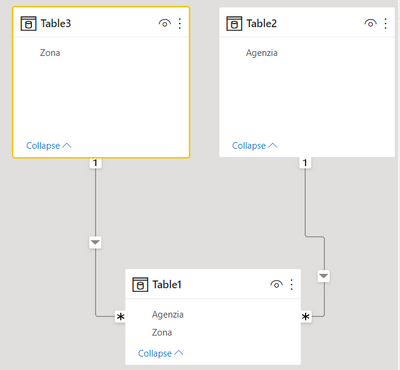Select Zona field in Table1
Image resolution: width=400 pixels, height=370 pixels.
coord(162,332)
